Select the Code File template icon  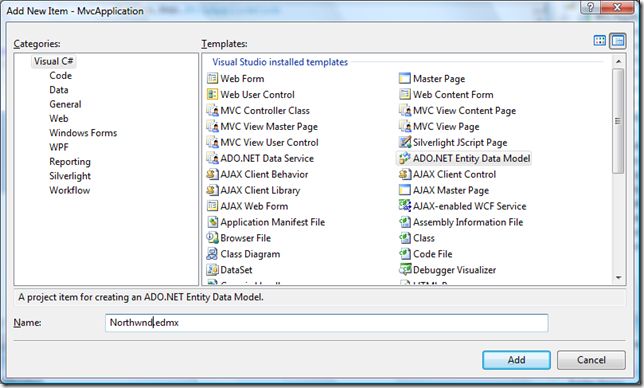click(x=405, y=254)
